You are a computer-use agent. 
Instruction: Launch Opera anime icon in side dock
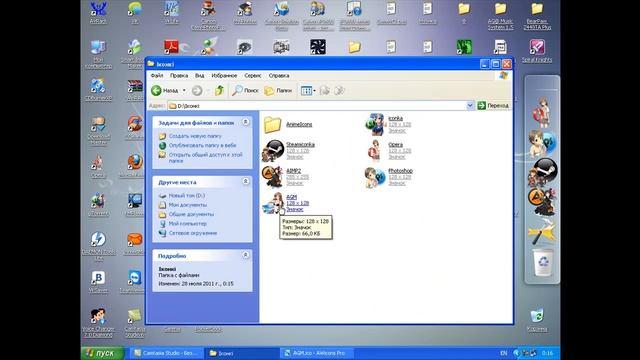tap(541, 112)
